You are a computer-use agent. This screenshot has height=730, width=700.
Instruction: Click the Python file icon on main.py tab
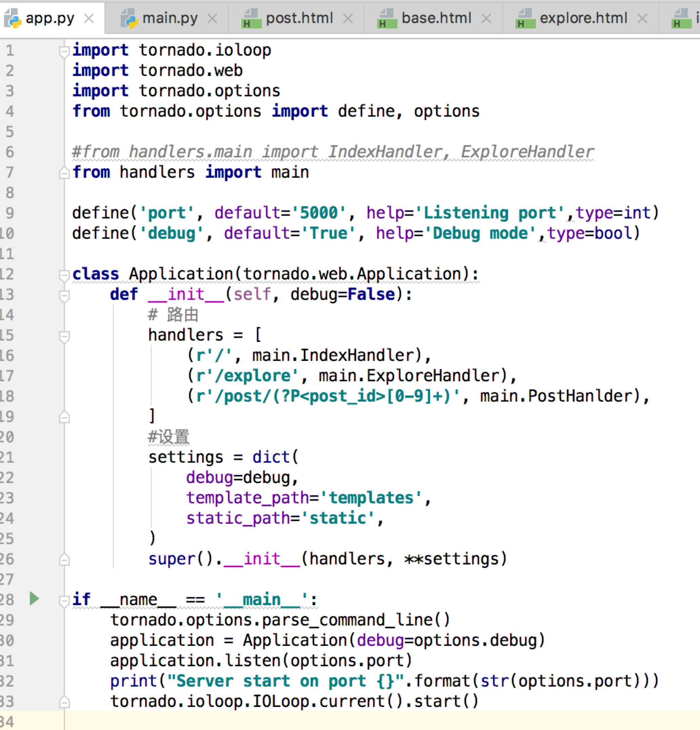(x=129, y=18)
